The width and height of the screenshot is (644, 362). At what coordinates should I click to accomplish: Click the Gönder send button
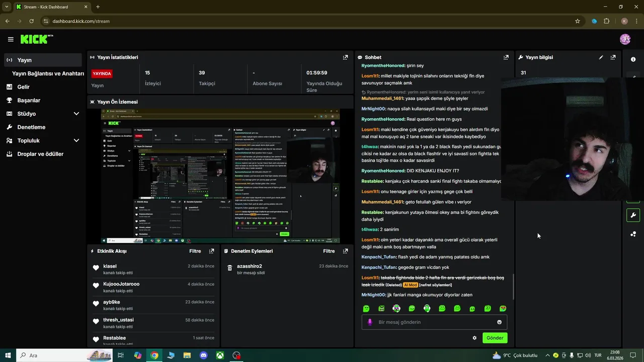[495, 338]
